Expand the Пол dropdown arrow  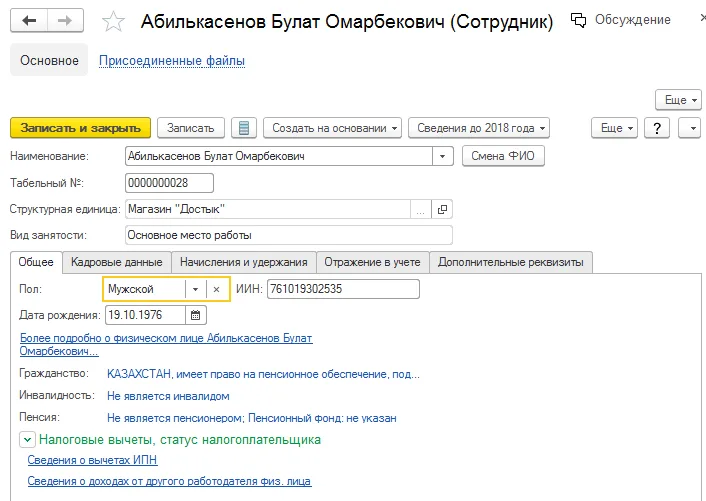195,289
